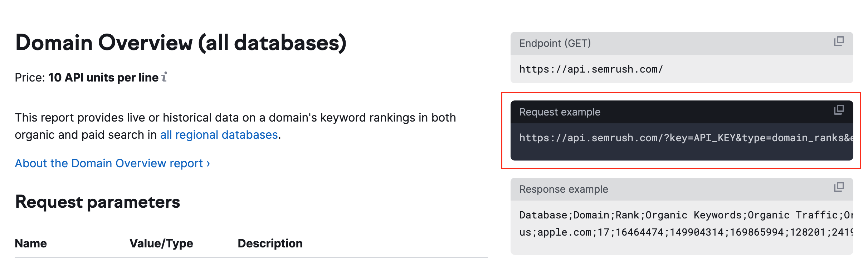This screenshot has height=271, width=868.
Task: Click the Request example header label
Action: tap(560, 112)
